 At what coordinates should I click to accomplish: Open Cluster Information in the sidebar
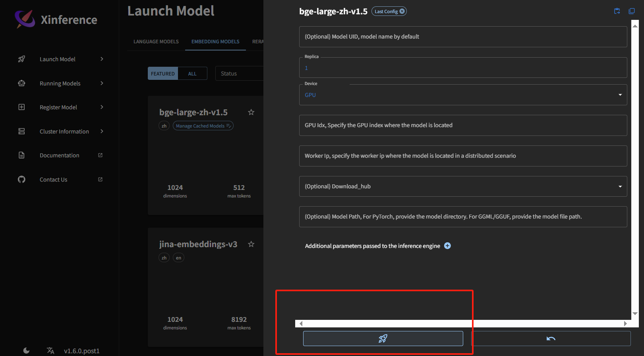(64, 132)
